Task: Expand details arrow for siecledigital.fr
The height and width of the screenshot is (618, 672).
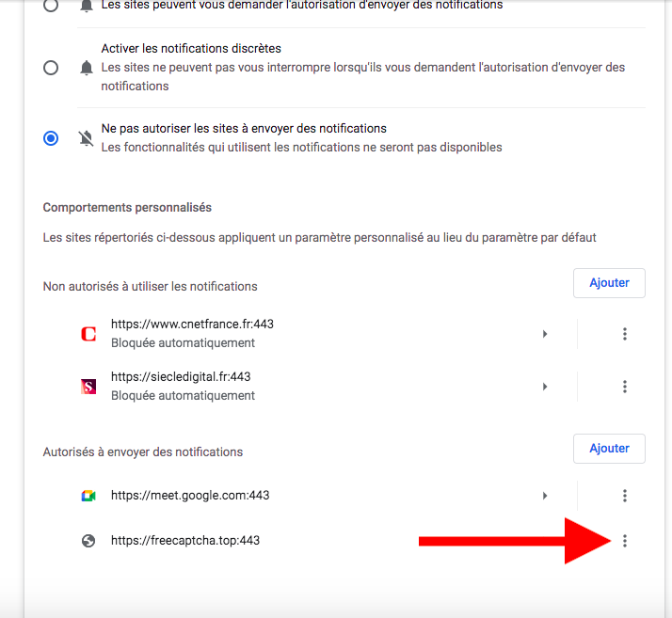Action: (x=545, y=387)
